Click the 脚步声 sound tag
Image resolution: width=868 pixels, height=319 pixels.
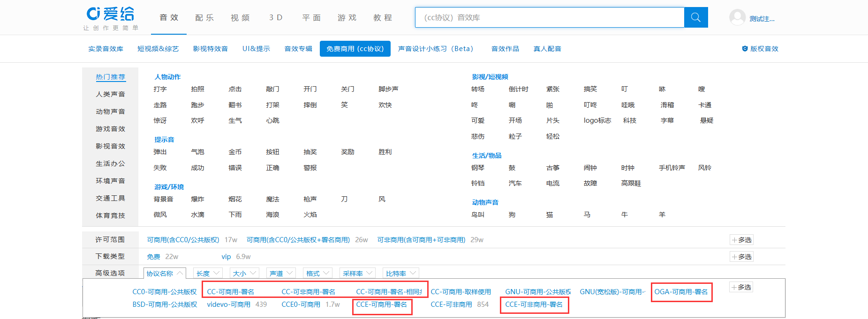coord(388,89)
